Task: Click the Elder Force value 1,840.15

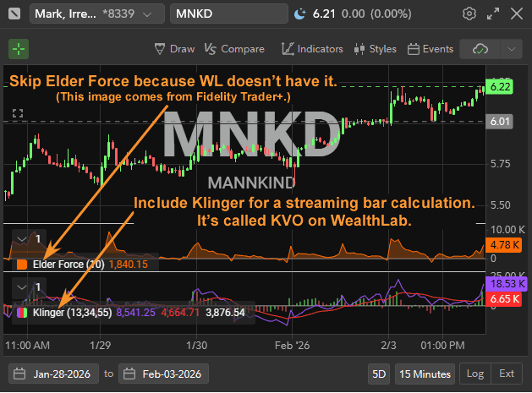Action: pos(129,265)
